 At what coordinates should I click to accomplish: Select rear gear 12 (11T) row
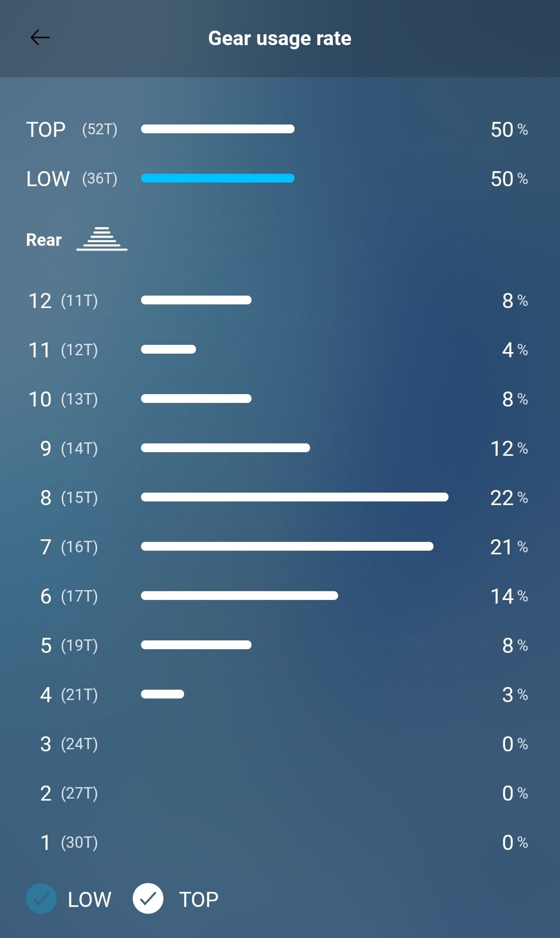(63, 301)
